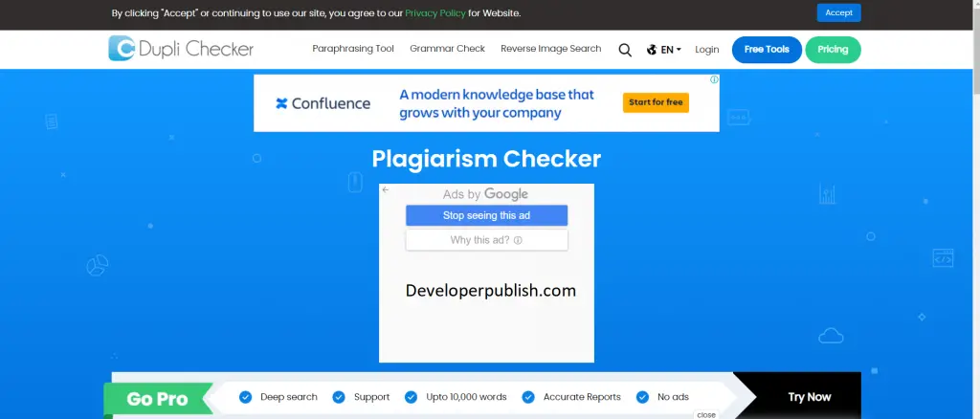Close the bottom Go Pro banner
This screenshot has height=419, width=980.
pyautogui.click(x=706, y=414)
